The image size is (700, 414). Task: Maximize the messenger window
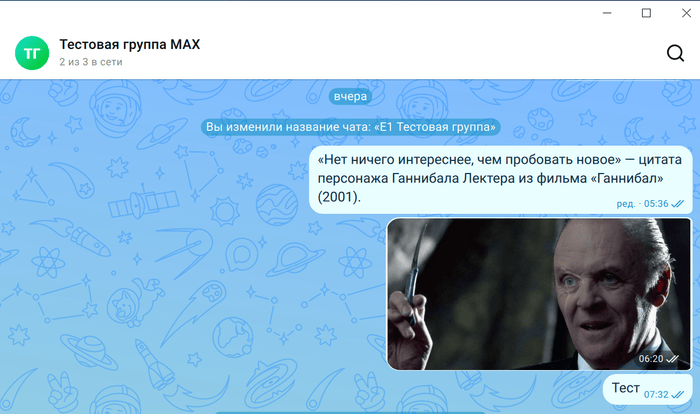646,13
